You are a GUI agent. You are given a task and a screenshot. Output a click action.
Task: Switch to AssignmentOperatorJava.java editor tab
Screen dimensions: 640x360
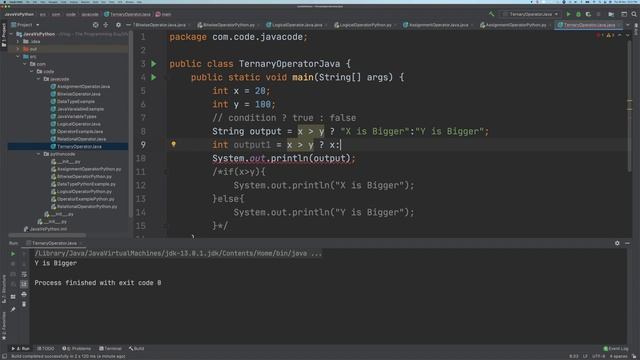click(438, 25)
